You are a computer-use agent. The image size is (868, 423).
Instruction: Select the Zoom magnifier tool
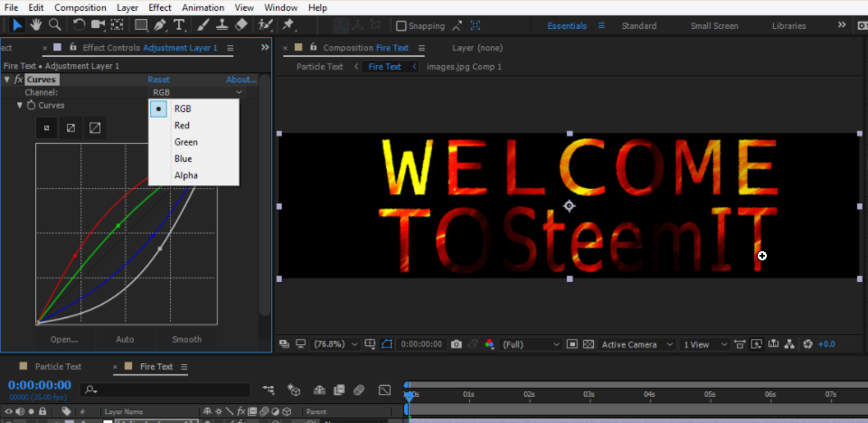(x=54, y=25)
